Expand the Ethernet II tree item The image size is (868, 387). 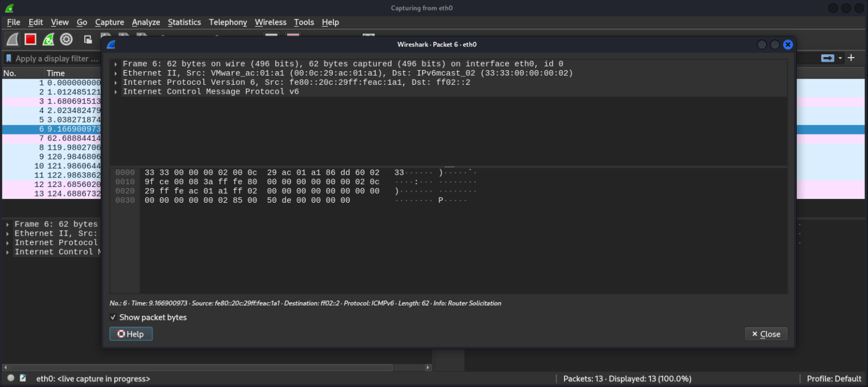click(x=116, y=72)
